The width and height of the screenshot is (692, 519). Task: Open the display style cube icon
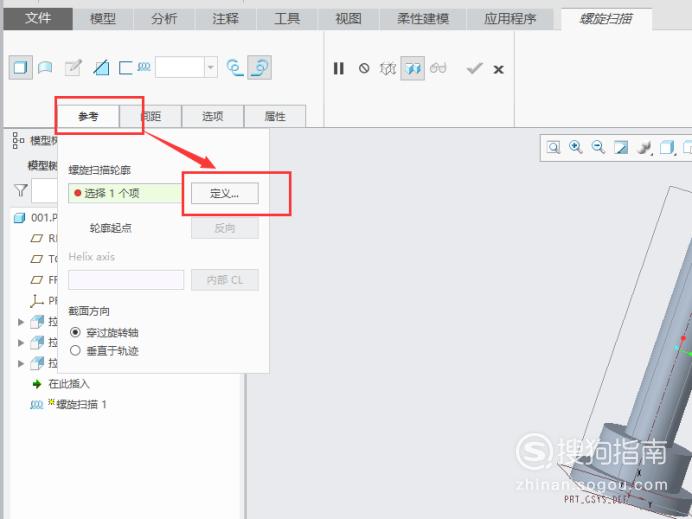(668, 147)
